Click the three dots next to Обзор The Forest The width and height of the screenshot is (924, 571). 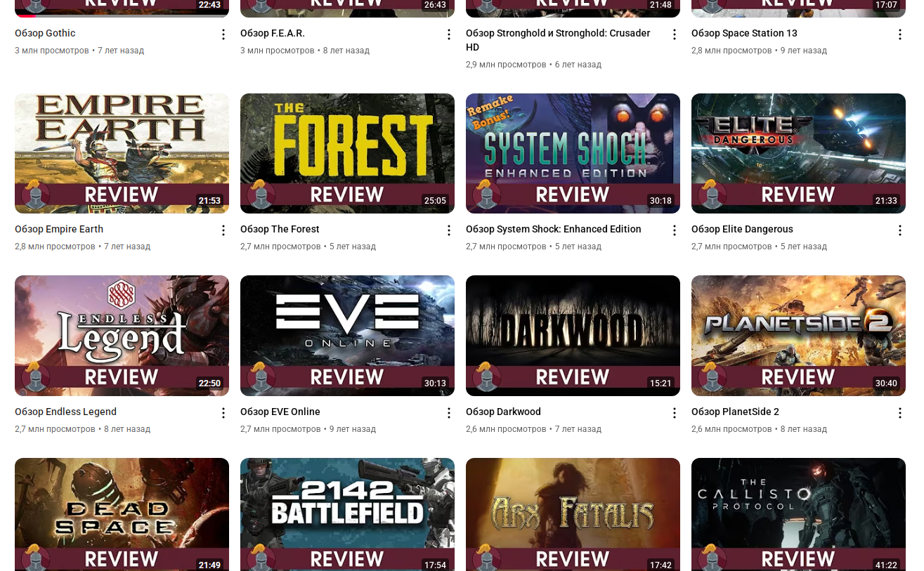(x=449, y=230)
